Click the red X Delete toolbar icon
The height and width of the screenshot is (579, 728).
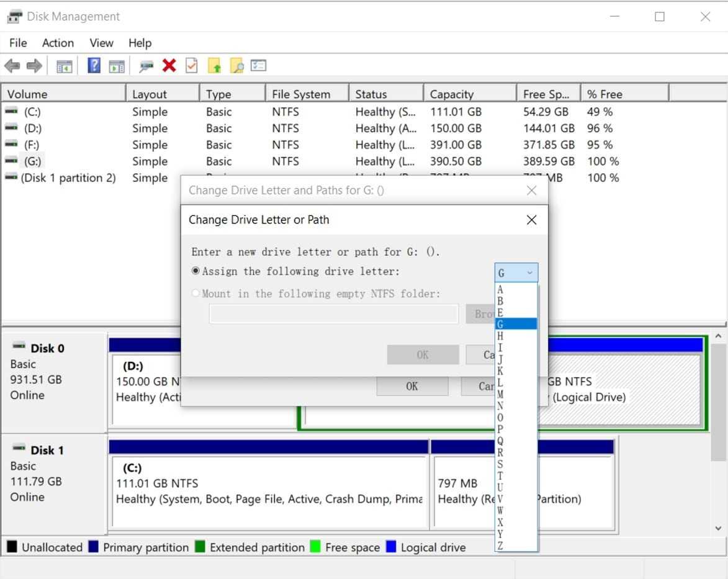click(169, 65)
